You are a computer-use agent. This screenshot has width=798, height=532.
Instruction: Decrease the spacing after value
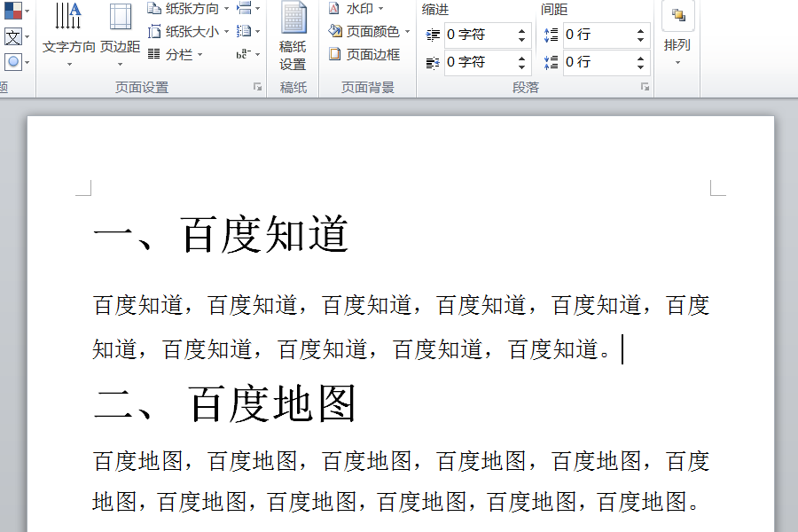pos(640,67)
